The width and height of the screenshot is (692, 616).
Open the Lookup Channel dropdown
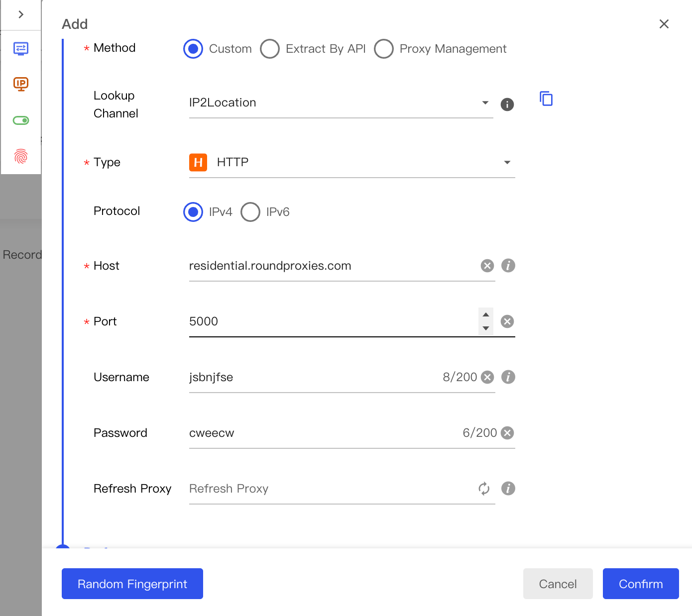[x=485, y=103]
